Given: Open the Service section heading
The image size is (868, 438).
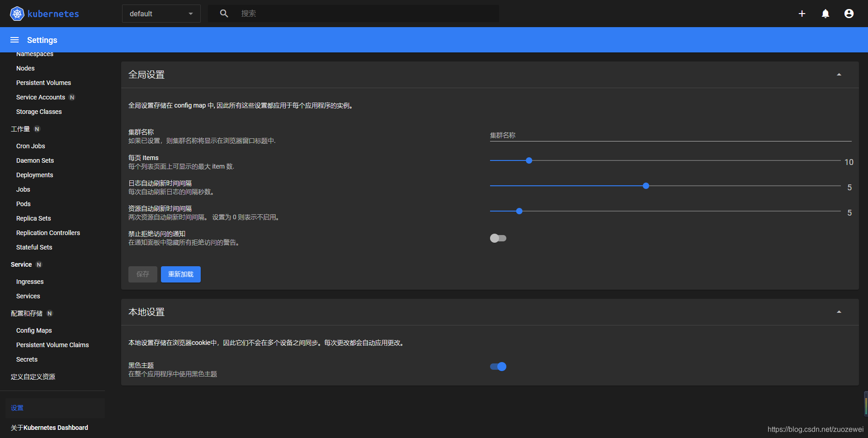Looking at the screenshot, I should click(21, 264).
